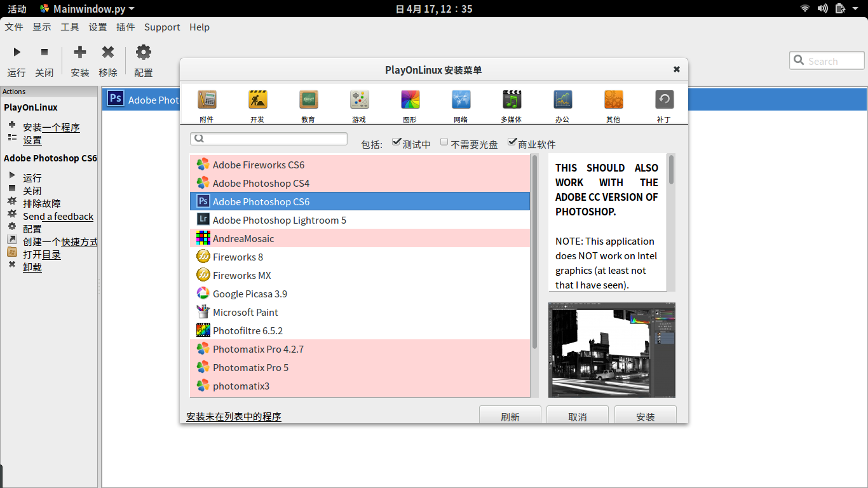This screenshot has height=488, width=868.
Task: Select Adobe Photoshop CS6 in install list
Action: [x=360, y=201]
